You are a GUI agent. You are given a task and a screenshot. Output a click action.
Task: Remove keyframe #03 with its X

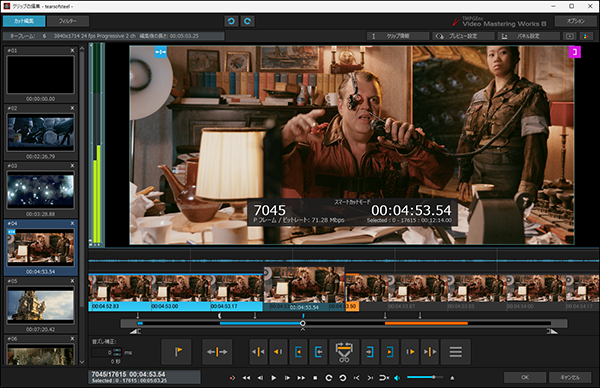click(x=72, y=165)
